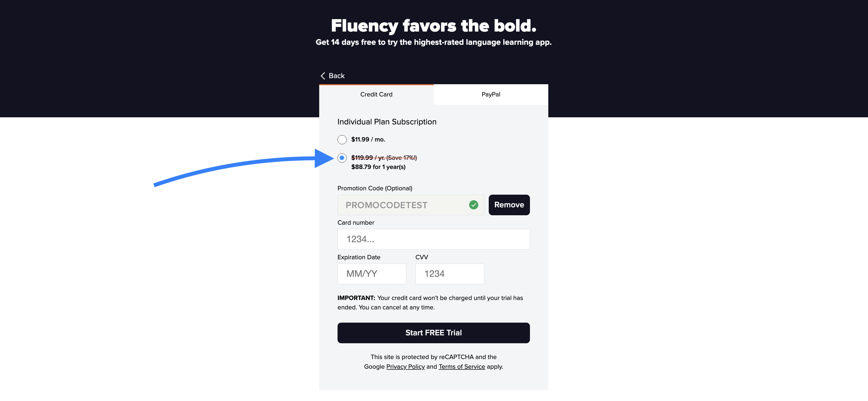Open the Terms of Service link
The width and height of the screenshot is (868, 401).
(462, 366)
